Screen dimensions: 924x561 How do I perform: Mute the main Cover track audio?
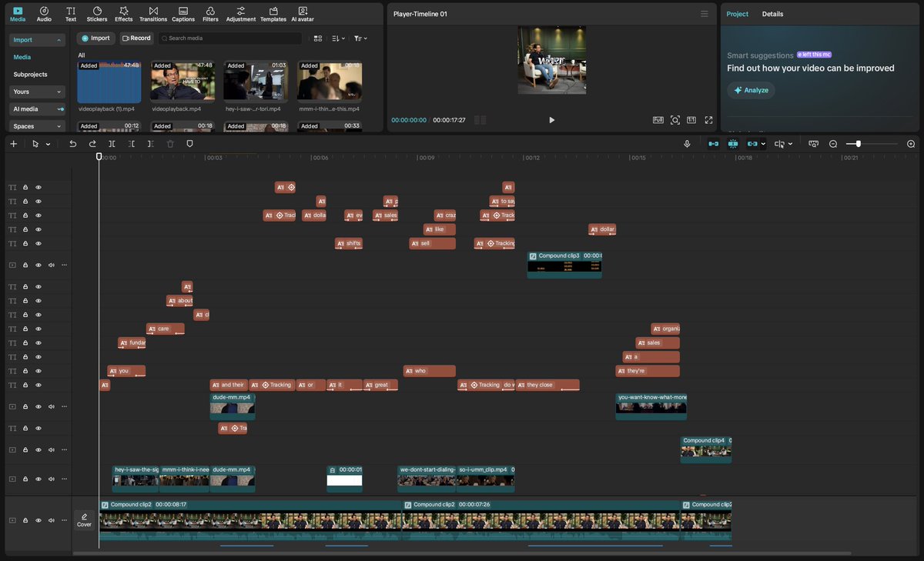tap(51, 520)
